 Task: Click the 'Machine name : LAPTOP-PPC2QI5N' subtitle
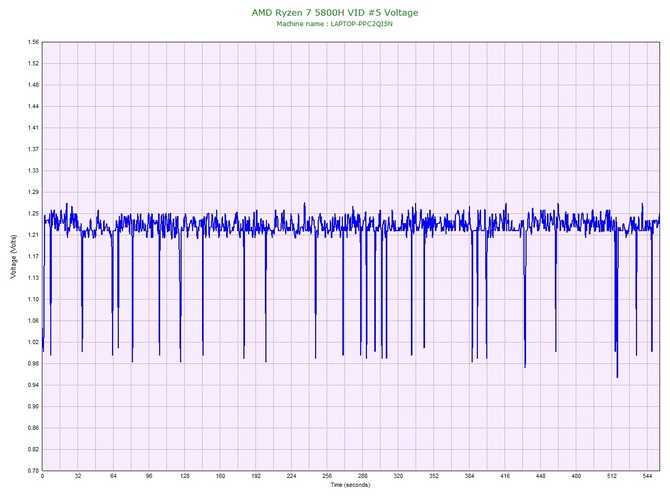[x=335, y=24]
